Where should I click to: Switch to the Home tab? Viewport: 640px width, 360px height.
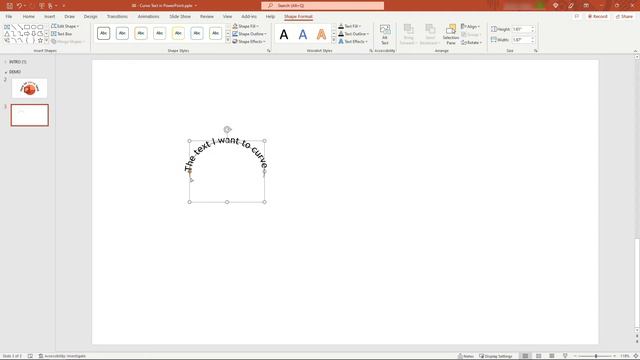coord(29,16)
